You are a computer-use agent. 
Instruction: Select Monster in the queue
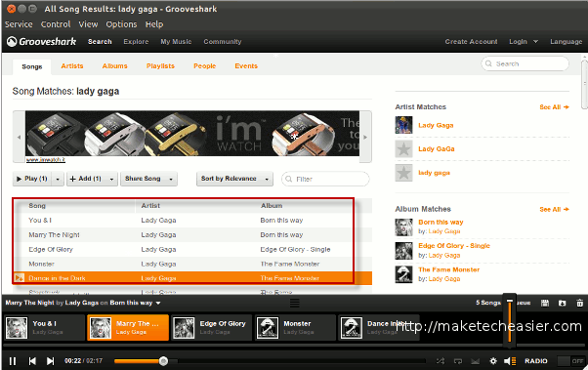click(295, 327)
